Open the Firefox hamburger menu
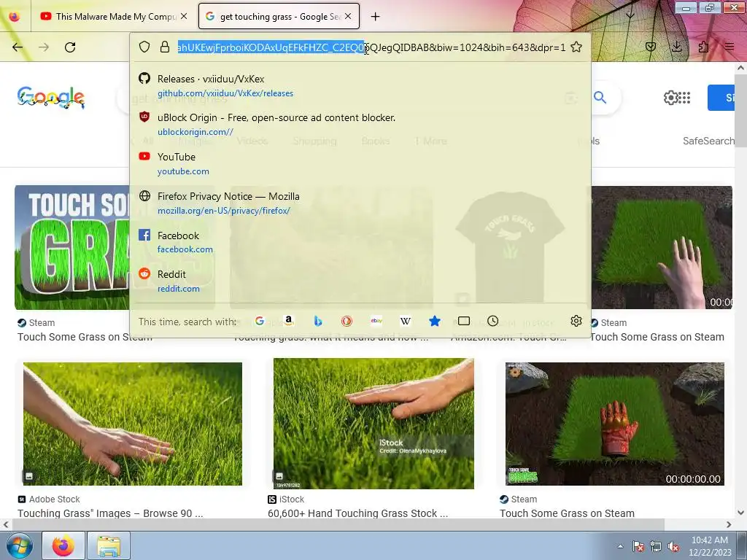This screenshot has width=747, height=560. 729,47
